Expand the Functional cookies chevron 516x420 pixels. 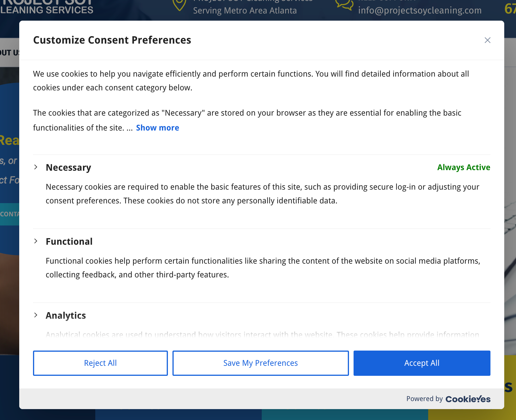pos(36,241)
